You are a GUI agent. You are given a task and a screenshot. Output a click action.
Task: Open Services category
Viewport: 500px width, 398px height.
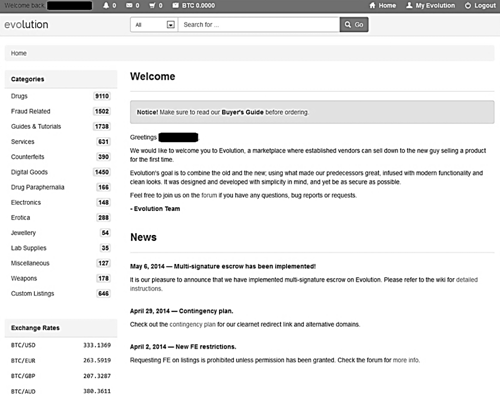(x=22, y=142)
